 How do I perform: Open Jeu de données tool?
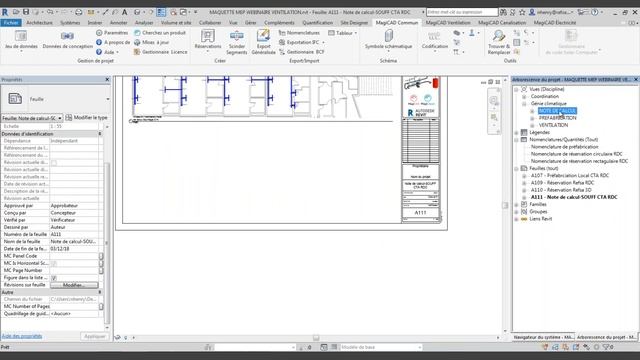click(x=21, y=40)
